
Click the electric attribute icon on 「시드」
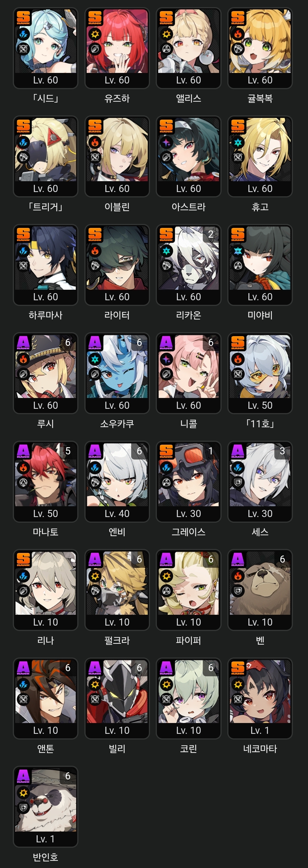pyautogui.click(x=23, y=34)
